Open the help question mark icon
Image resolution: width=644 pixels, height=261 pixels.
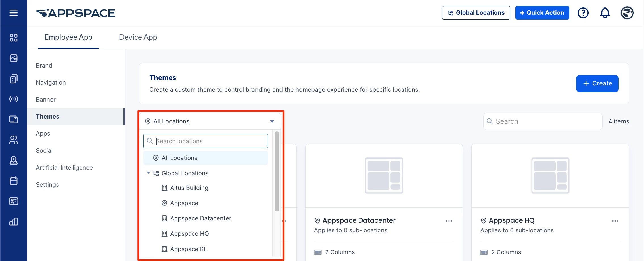point(583,13)
